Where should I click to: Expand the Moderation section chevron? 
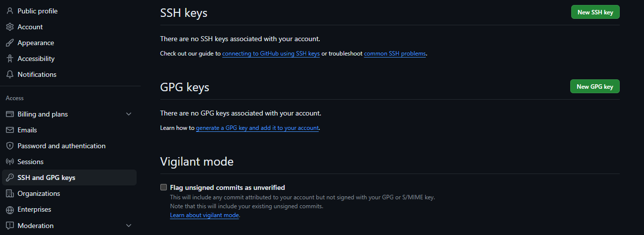(x=129, y=226)
